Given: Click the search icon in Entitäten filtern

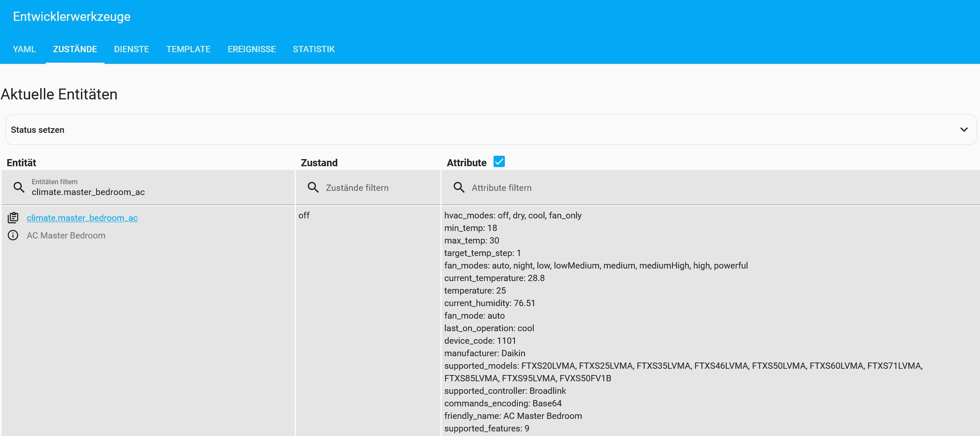Looking at the screenshot, I should (x=19, y=187).
